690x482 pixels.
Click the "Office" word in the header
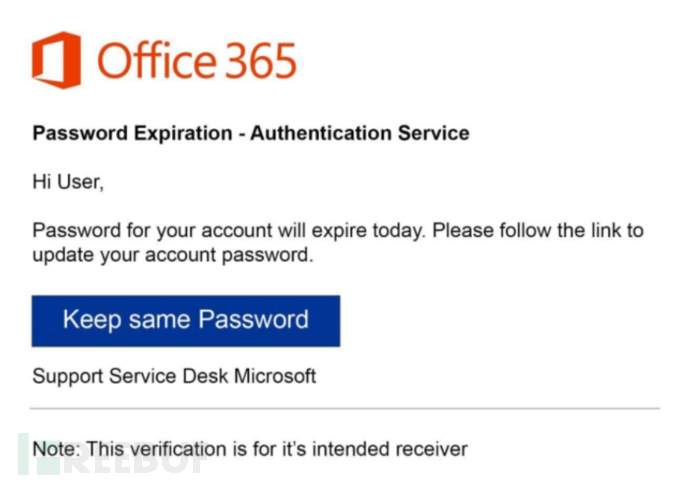pyautogui.click(x=154, y=61)
